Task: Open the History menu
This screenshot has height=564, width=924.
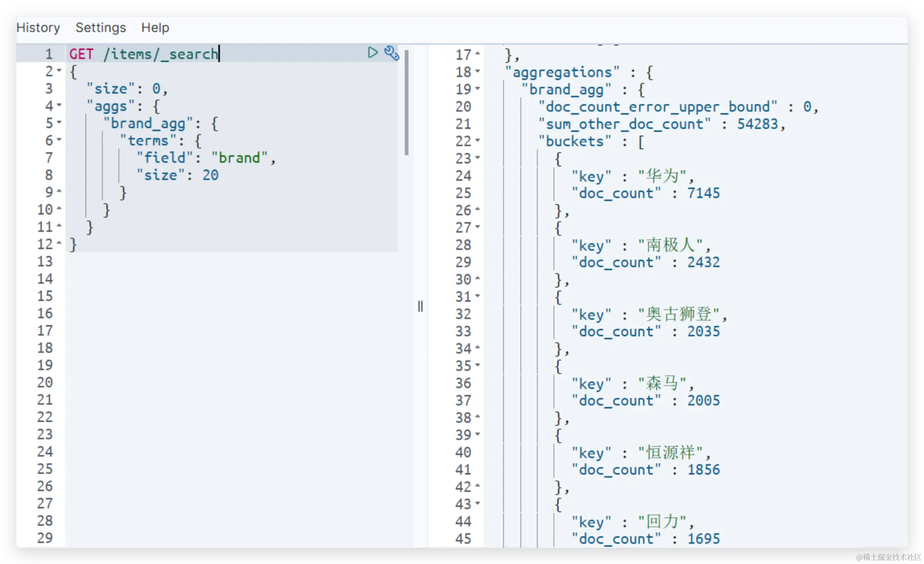Action: coord(38,27)
